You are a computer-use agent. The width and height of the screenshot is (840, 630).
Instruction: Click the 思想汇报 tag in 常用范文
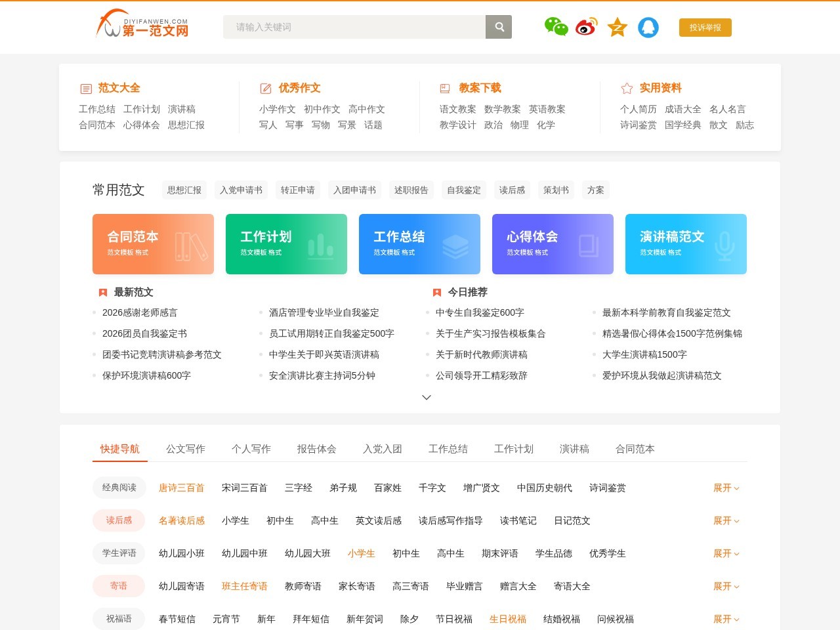[x=184, y=190]
